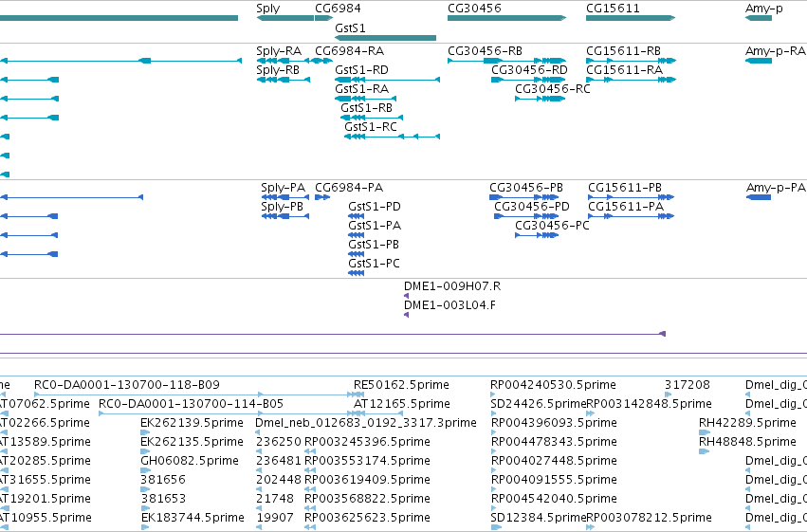Image resolution: width=807 pixels, height=532 pixels.
Task: Click transcript GstS1-RC
Action: point(371,127)
